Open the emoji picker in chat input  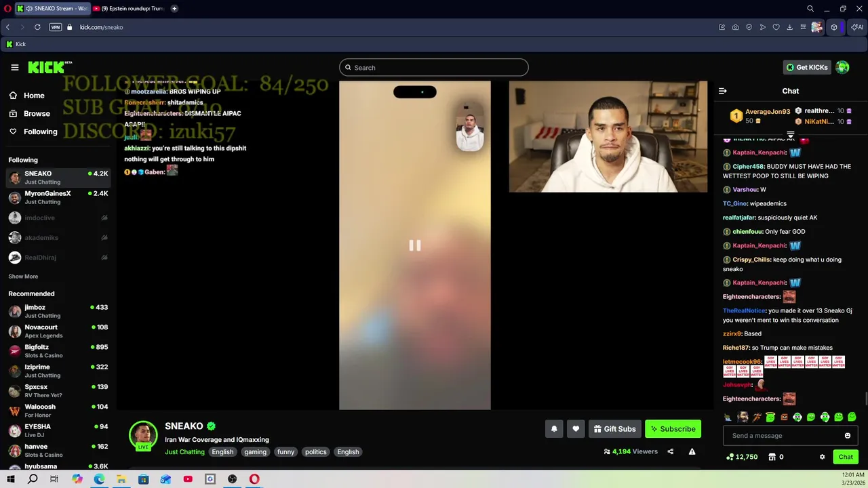pos(848,436)
